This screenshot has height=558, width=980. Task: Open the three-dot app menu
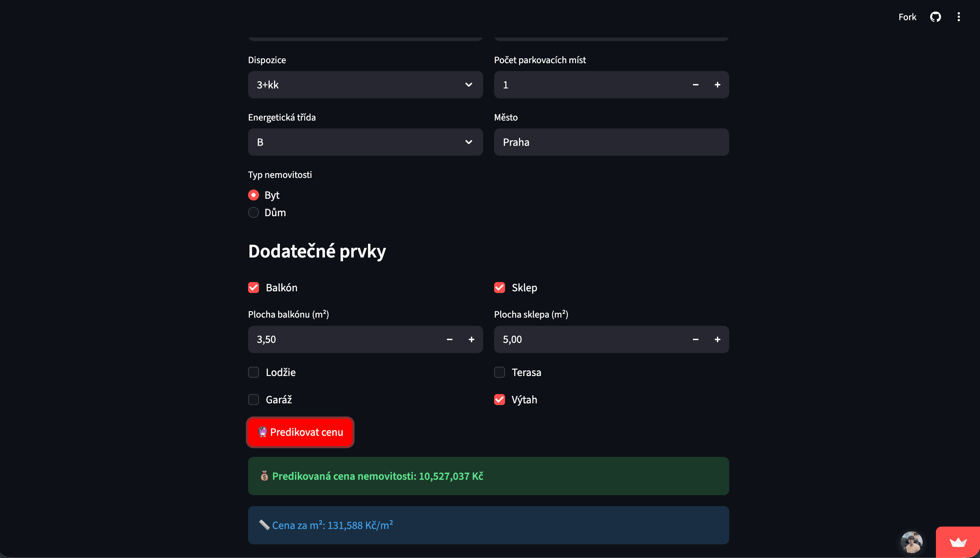958,17
